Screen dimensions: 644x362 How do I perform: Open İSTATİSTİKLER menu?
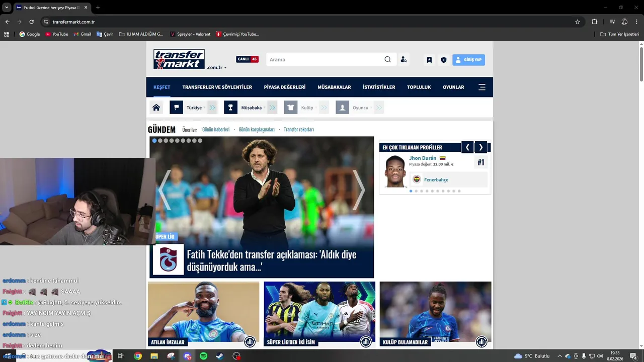(379, 87)
